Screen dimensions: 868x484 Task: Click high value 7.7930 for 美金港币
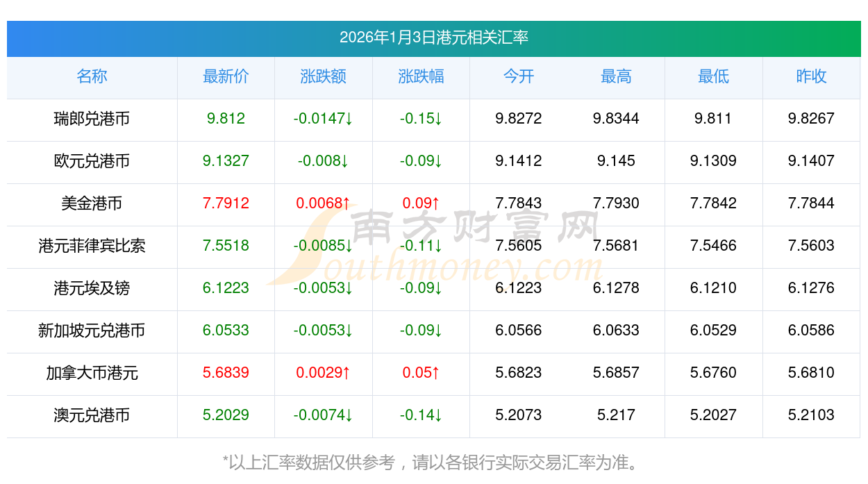[616, 203]
